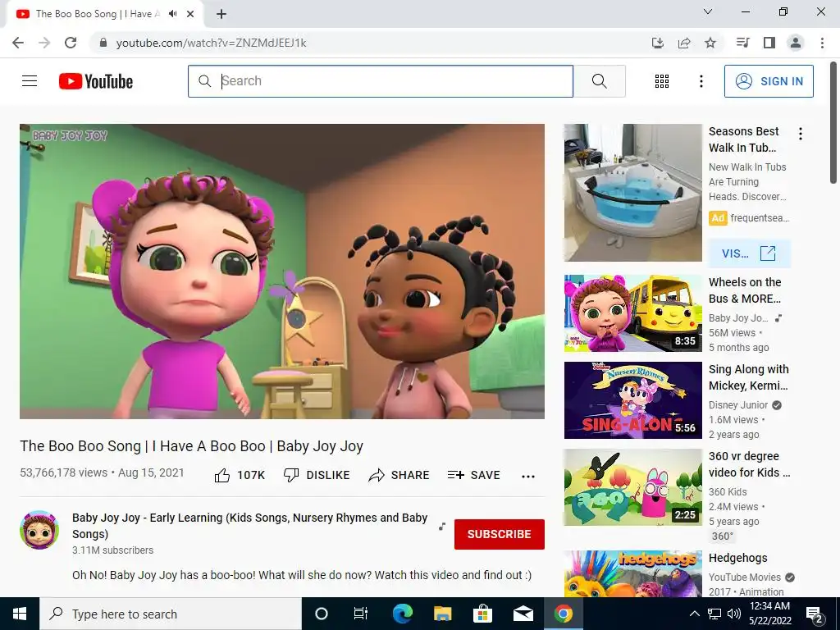Open the tab search chevron
The height and width of the screenshot is (630, 840).
pyautogui.click(x=708, y=11)
